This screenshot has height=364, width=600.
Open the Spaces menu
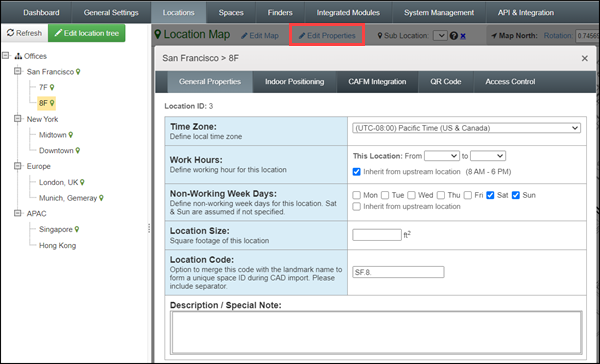click(231, 13)
